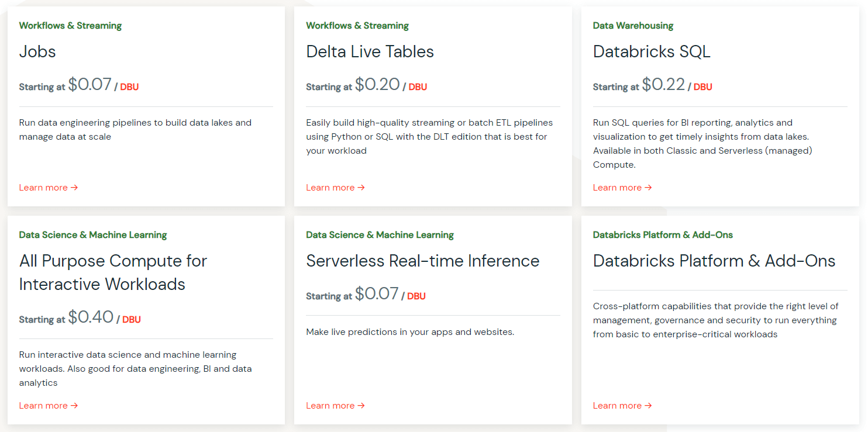This screenshot has height=432, width=868.
Task: Click the Data Warehousing category label
Action: coord(633,25)
